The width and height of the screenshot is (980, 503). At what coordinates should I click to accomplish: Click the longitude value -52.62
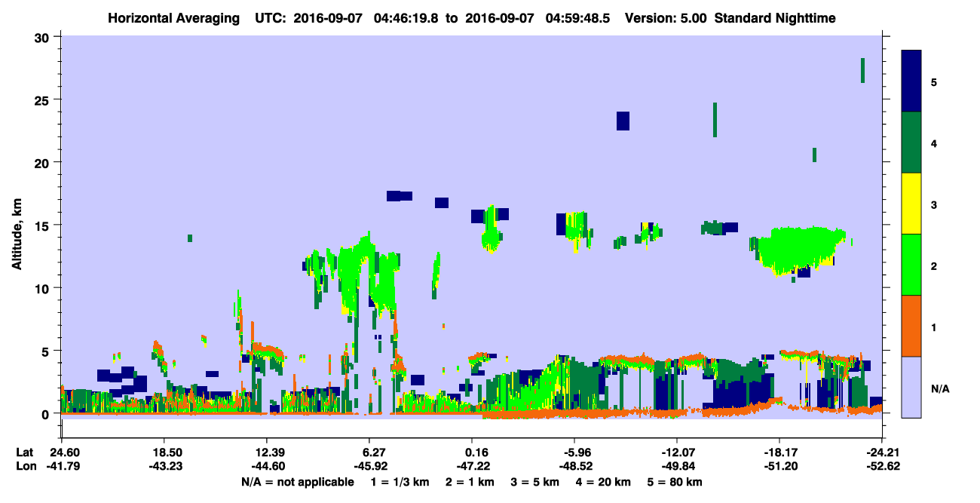884,466
